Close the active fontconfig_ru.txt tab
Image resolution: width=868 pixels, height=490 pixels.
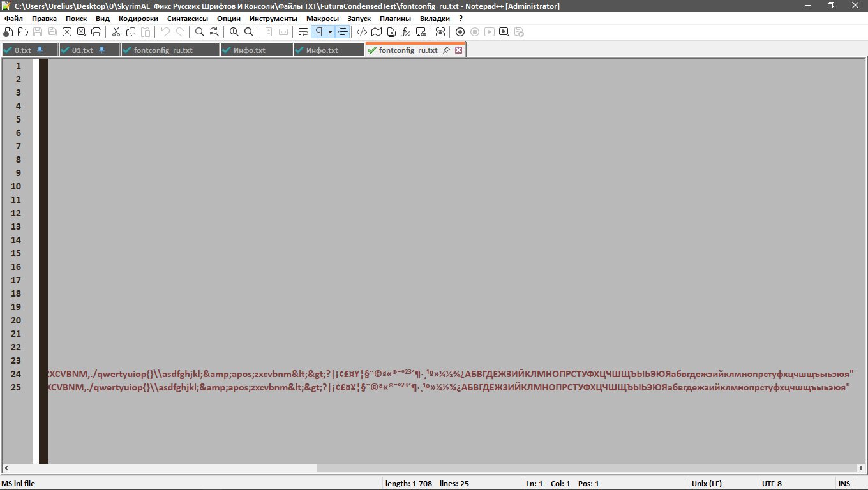[x=458, y=50]
